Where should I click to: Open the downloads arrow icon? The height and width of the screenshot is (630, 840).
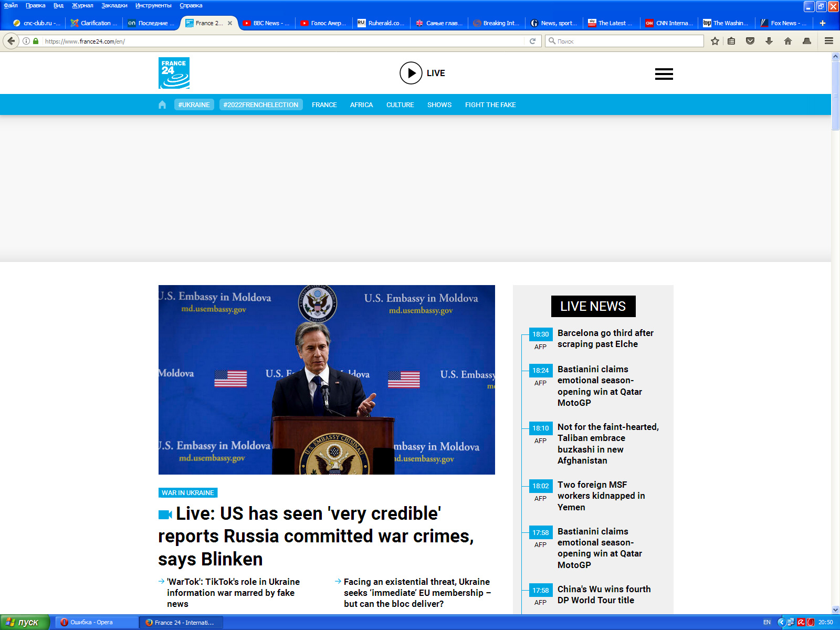click(769, 41)
